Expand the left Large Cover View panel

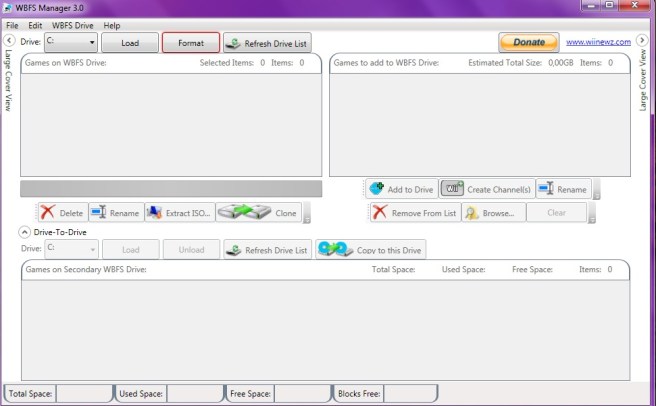(x=9, y=41)
